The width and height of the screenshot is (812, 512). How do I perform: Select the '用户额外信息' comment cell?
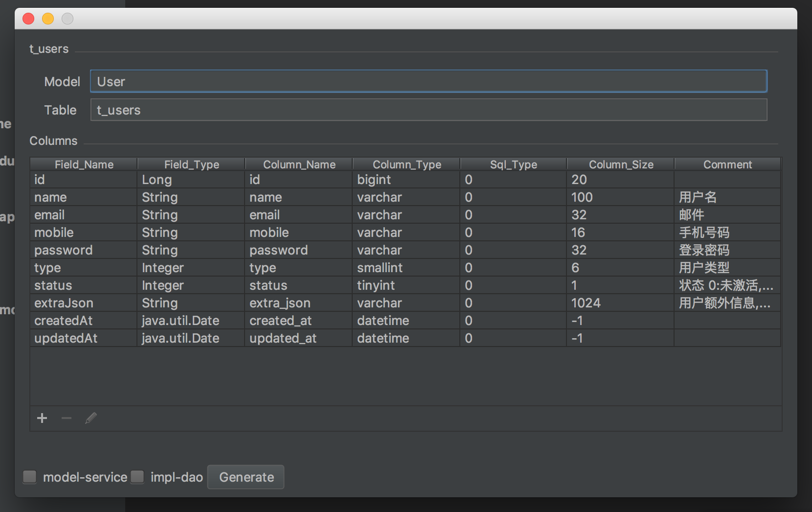[727, 303]
